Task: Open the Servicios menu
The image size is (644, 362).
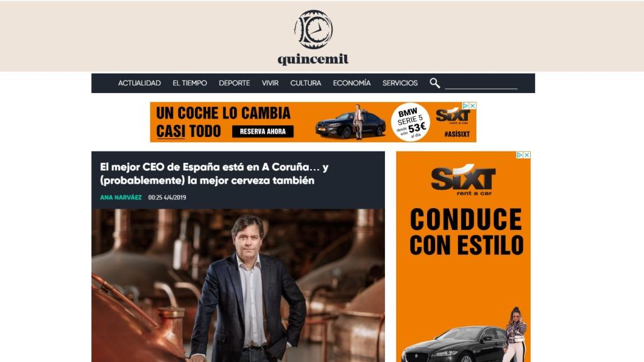Action: coord(400,83)
